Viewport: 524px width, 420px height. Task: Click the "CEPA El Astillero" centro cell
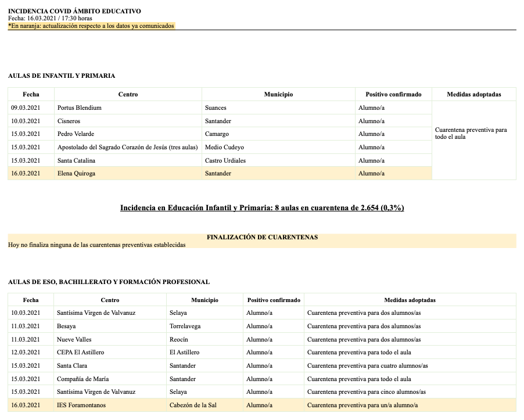click(80, 352)
